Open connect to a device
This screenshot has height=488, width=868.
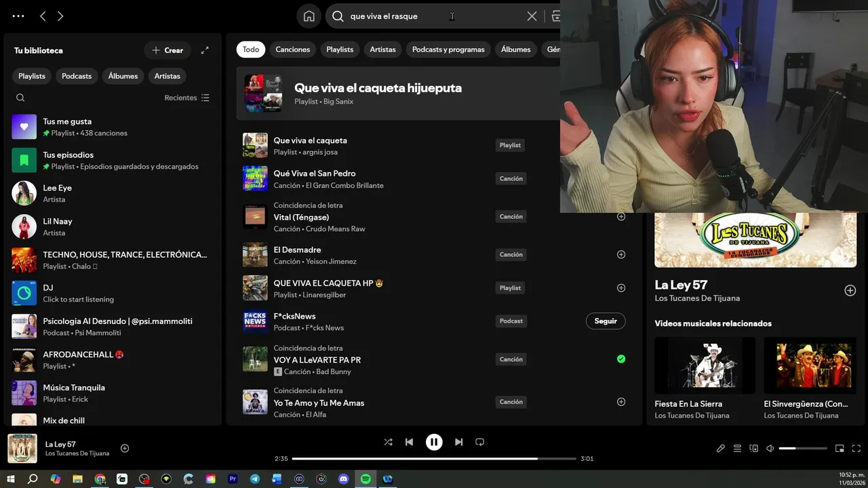coord(753,448)
